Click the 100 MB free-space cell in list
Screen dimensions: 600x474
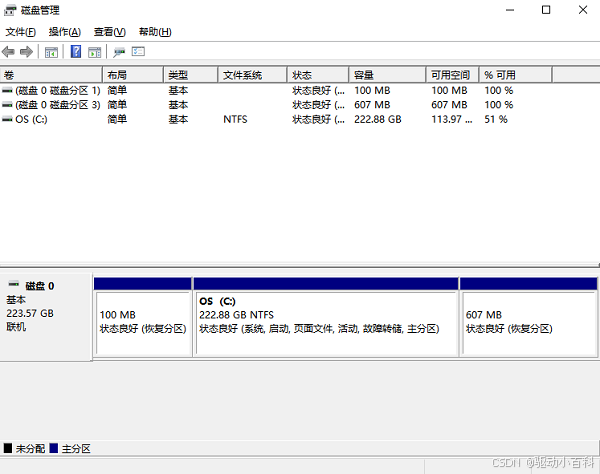(449, 91)
